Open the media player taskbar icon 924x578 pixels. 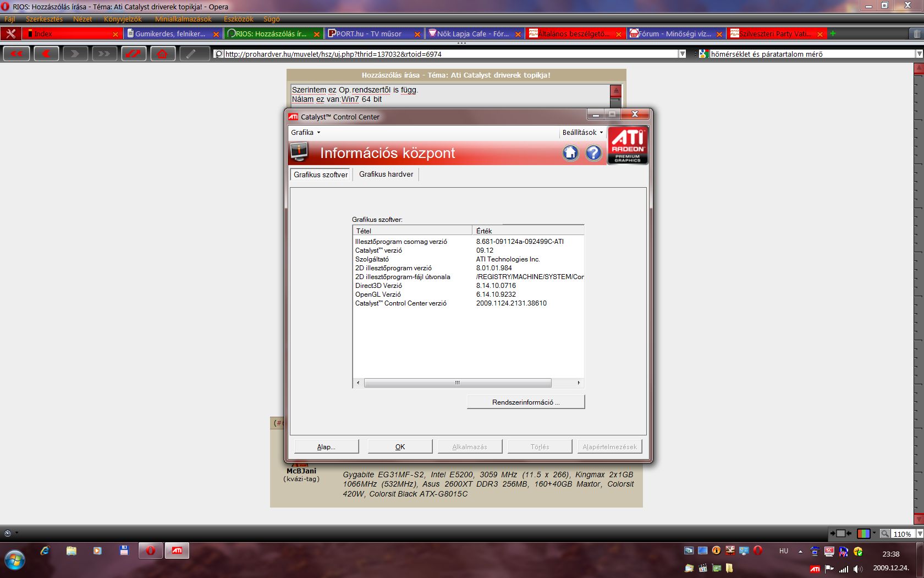97,550
